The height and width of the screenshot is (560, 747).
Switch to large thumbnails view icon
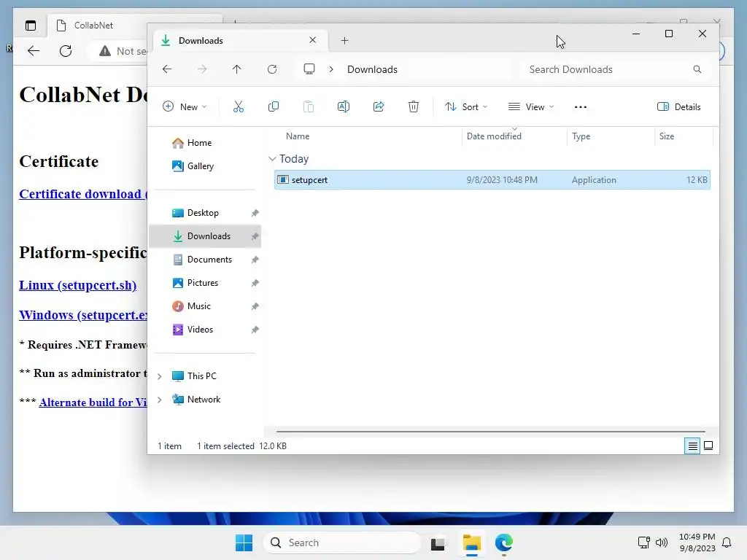pos(708,446)
